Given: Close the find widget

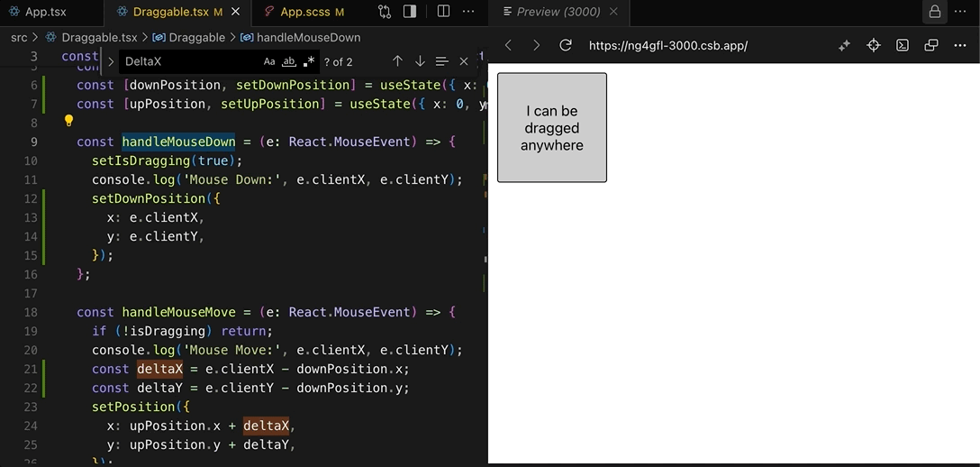Looking at the screenshot, I should click(x=464, y=61).
